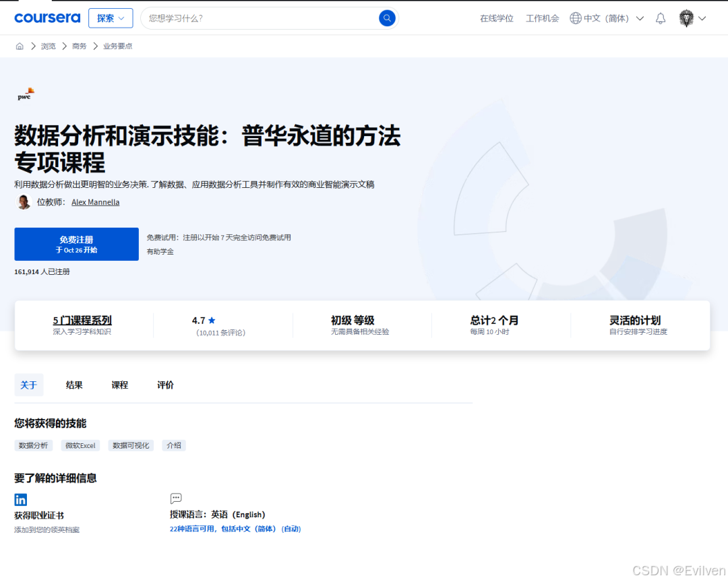Image resolution: width=728 pixels, height=582 pixels.
Task: Click the LinkedIn icon
Action: [21, 499]
